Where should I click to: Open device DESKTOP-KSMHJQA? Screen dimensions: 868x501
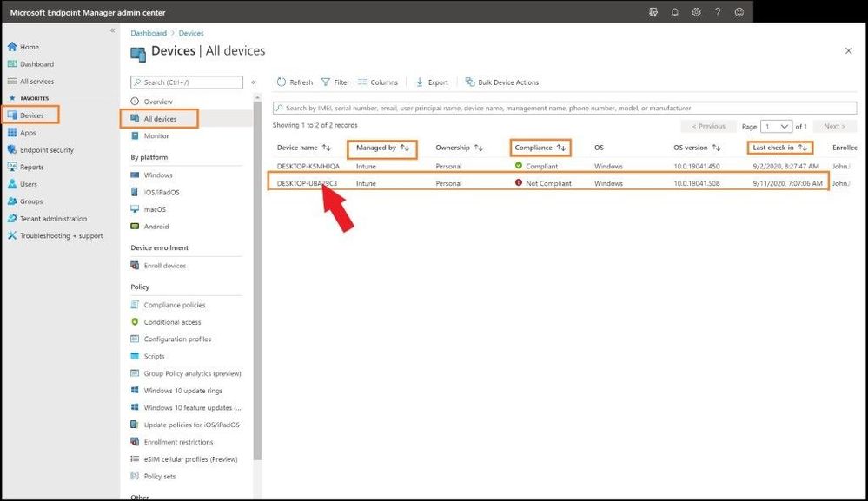click(x=308, y=167)
